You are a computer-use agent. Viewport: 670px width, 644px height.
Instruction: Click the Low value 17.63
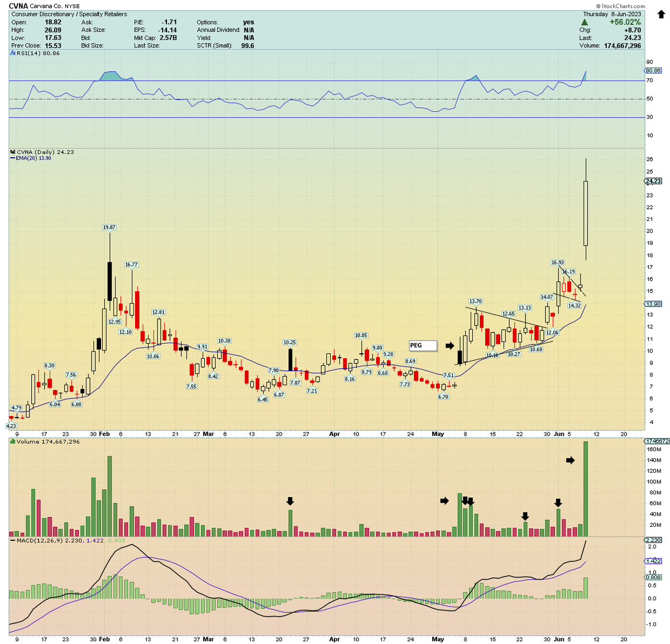pyautogui.click(x=53, y=38)
